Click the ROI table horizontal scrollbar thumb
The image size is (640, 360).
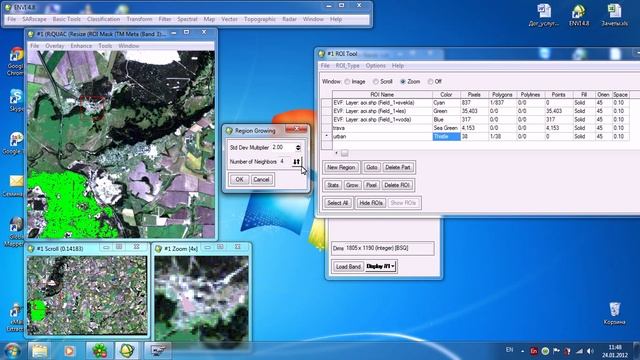[344, 153]
